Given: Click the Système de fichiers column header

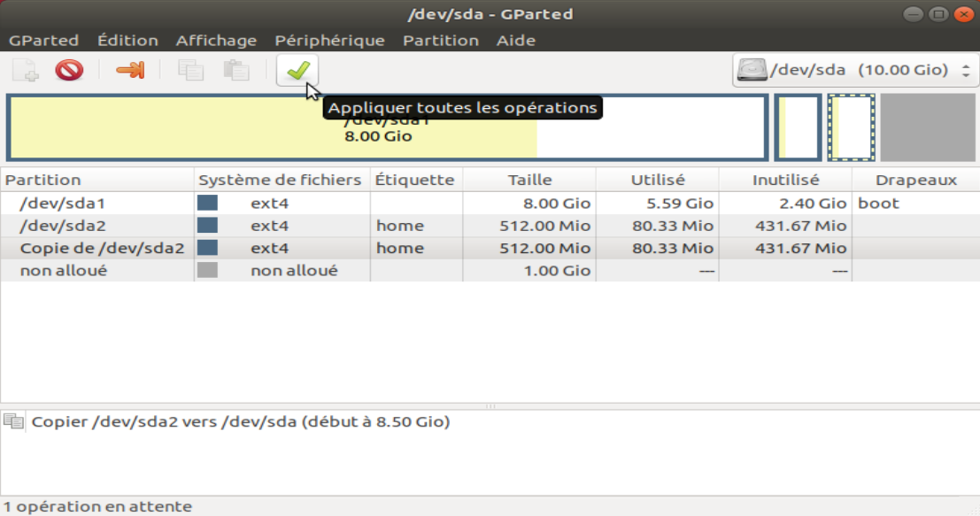Looking at the screenshot, I should (x=280, y=180).
